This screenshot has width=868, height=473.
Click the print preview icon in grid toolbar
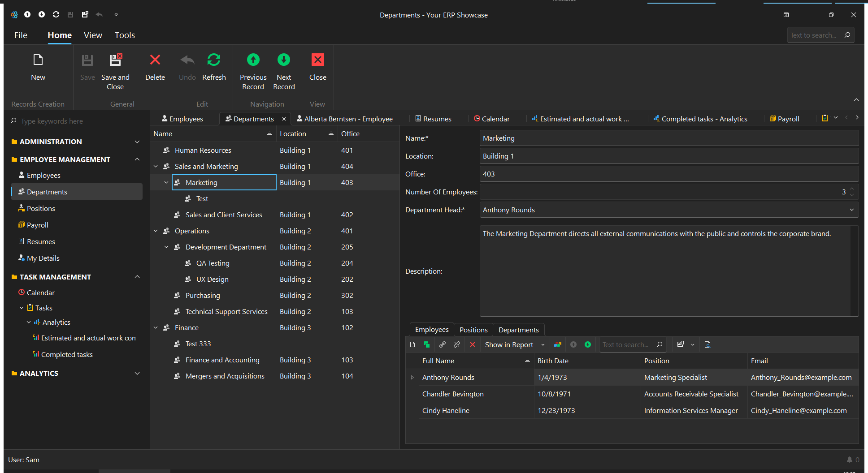point(707,344)
